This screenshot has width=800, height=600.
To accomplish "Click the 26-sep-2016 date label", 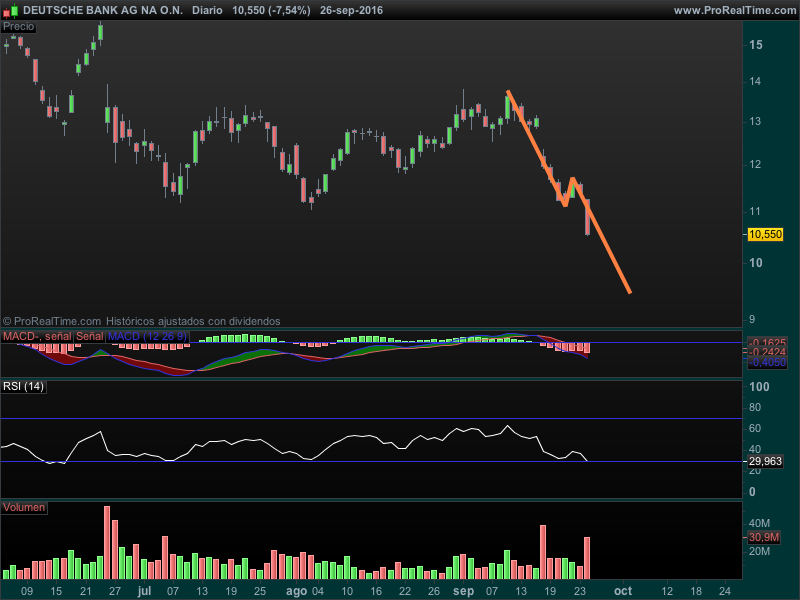I will point(351,10).
